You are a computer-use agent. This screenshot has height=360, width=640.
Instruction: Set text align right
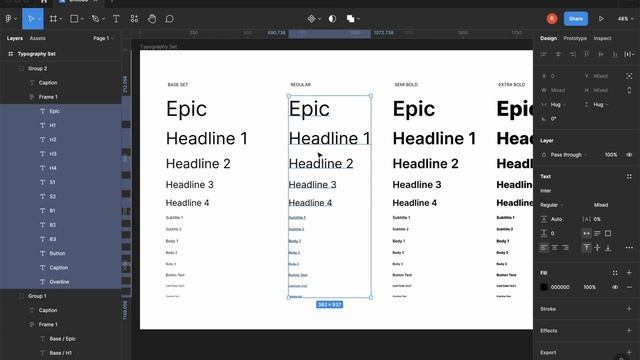click(565, 247)
